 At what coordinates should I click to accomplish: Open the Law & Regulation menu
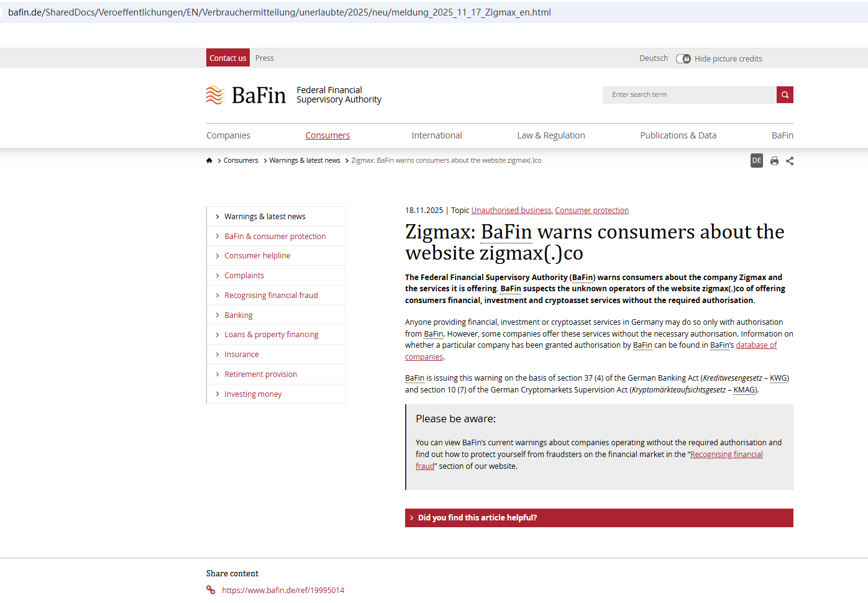tap(551, 135)
